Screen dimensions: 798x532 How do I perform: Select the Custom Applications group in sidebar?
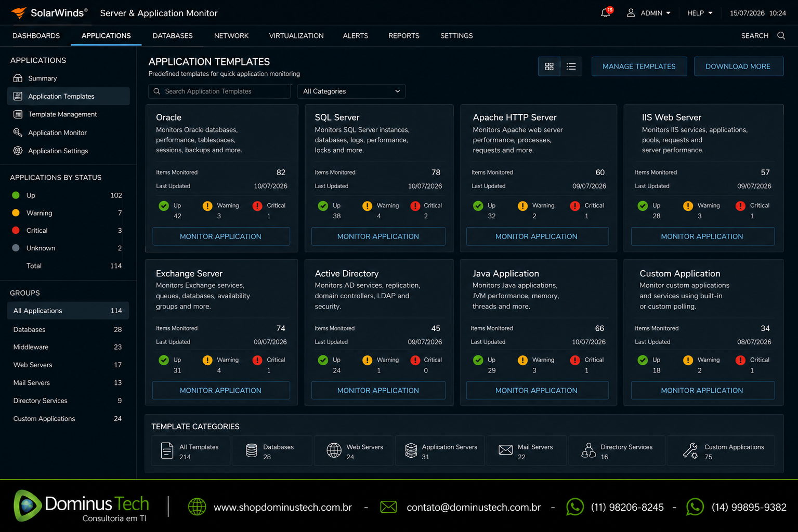68,418
